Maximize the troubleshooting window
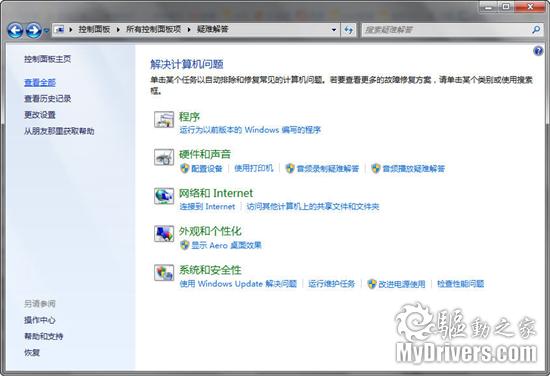Screen dimensions: 550x376 point(506,7)
